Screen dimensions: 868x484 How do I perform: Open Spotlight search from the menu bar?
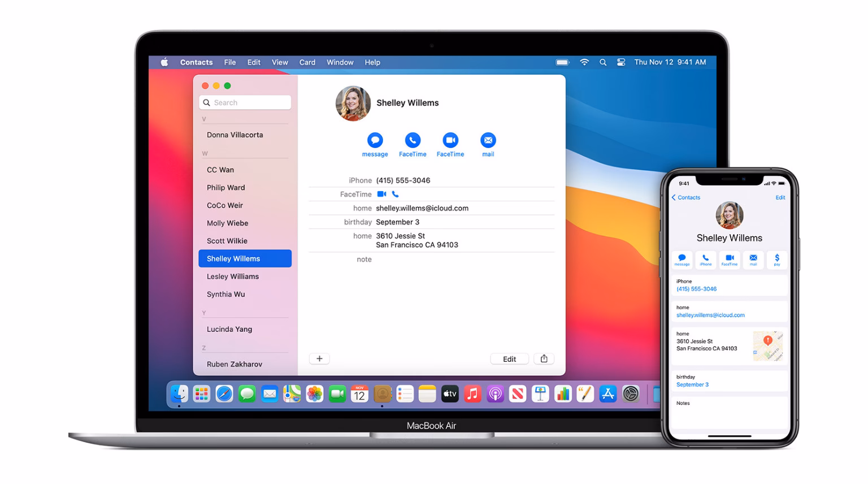(x=602, y=62)
